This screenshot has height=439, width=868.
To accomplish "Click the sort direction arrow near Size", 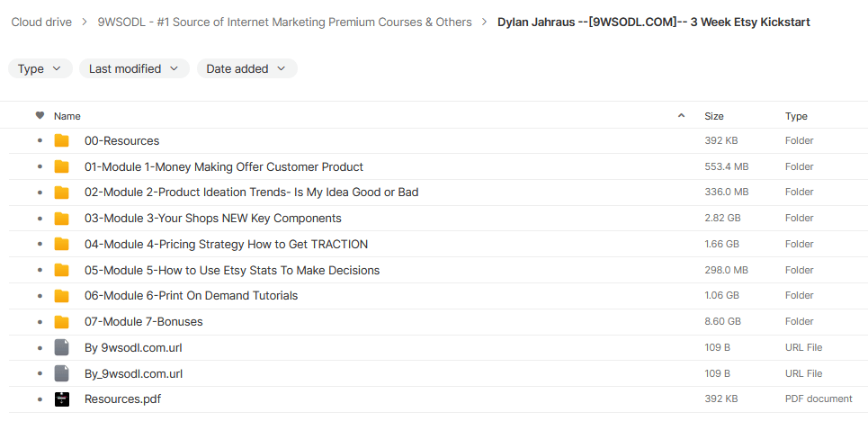I will pos(681,116).
